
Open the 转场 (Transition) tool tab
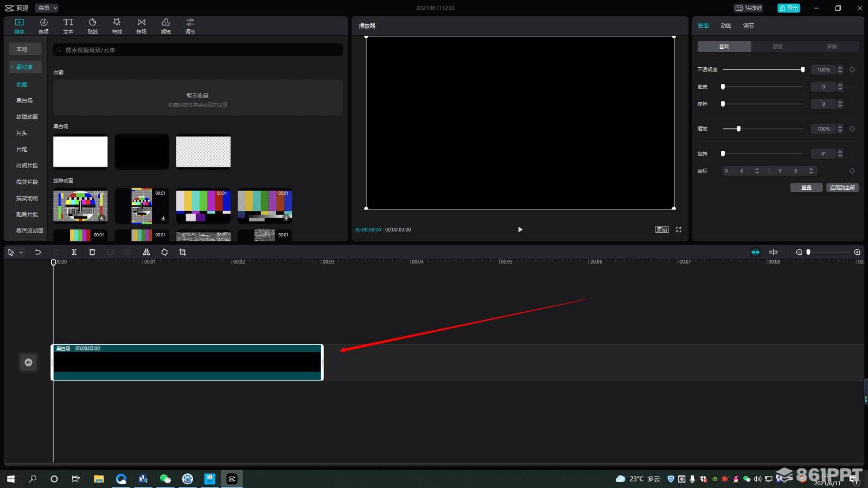(x=141, y=25)
